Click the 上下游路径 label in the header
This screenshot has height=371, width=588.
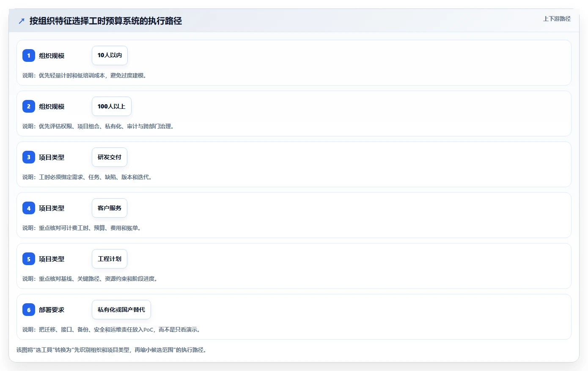tap(557, 19)
